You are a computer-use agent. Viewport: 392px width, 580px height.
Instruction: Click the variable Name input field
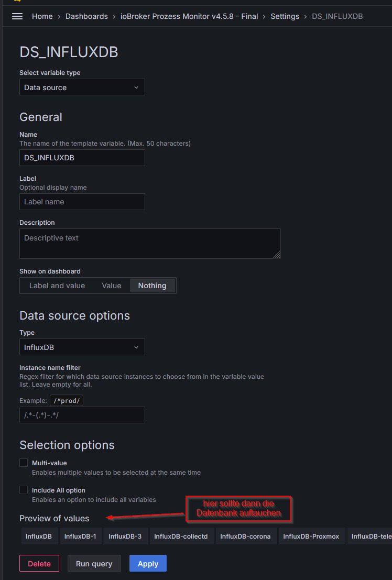coord(82,158)
